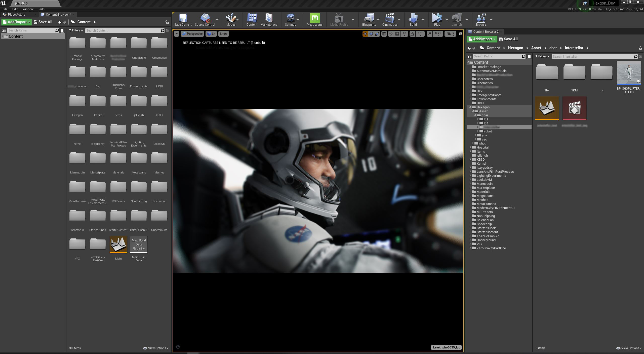Expand the robot folder in the tree
The height and width of the screenshot is (354, 644).
click(x=478, y=131)
